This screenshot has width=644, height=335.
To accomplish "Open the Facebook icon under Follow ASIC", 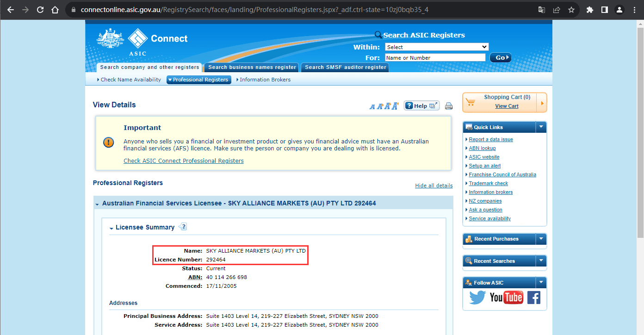I will pos(533,297).
